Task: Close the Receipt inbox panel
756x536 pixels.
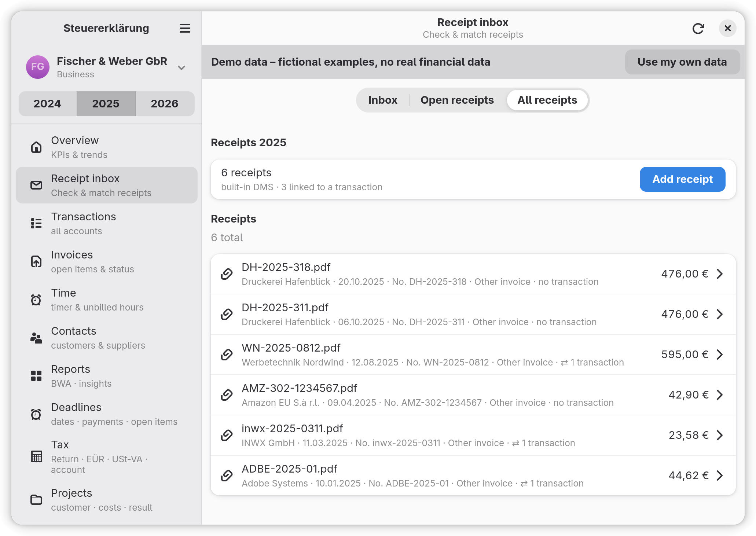Action: (728, 28)
